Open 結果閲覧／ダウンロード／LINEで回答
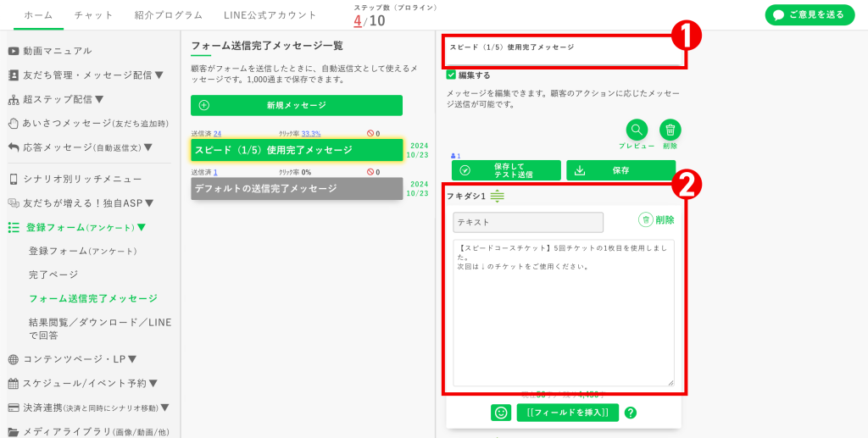 coord(100,329)
